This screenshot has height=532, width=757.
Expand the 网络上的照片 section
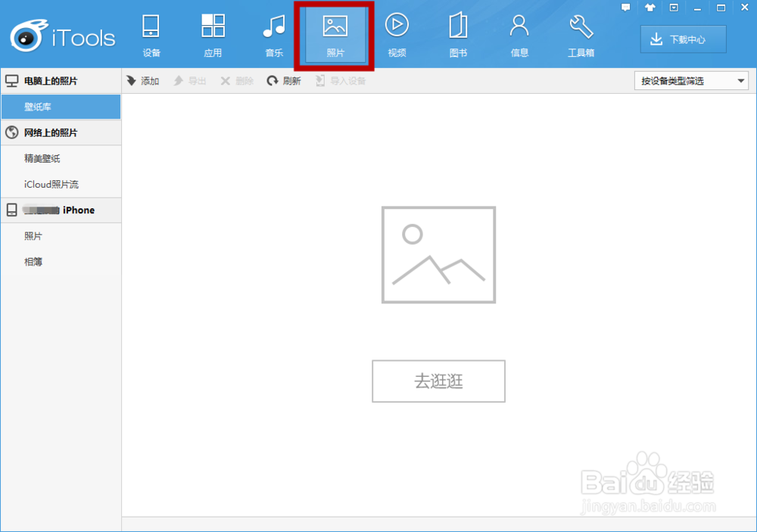61,132
